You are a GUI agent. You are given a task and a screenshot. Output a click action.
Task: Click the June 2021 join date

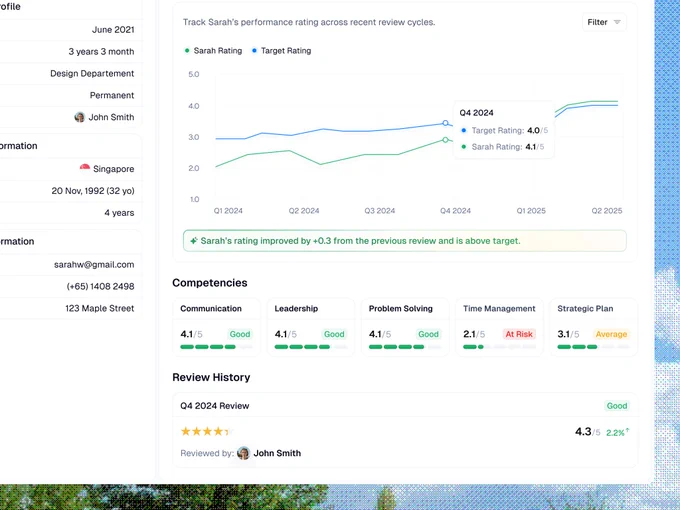[113, 30]
